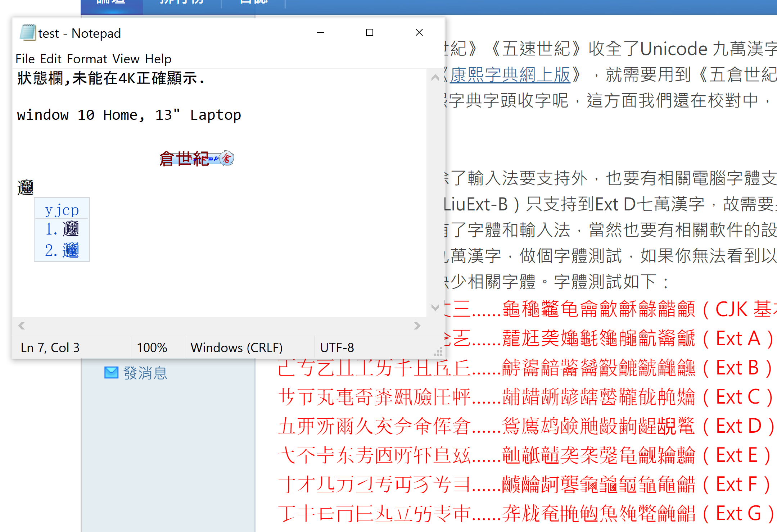The image size is (777, 532).
Task: Click the Notepad app icon in title bar
Action: [x=28, y=33]
